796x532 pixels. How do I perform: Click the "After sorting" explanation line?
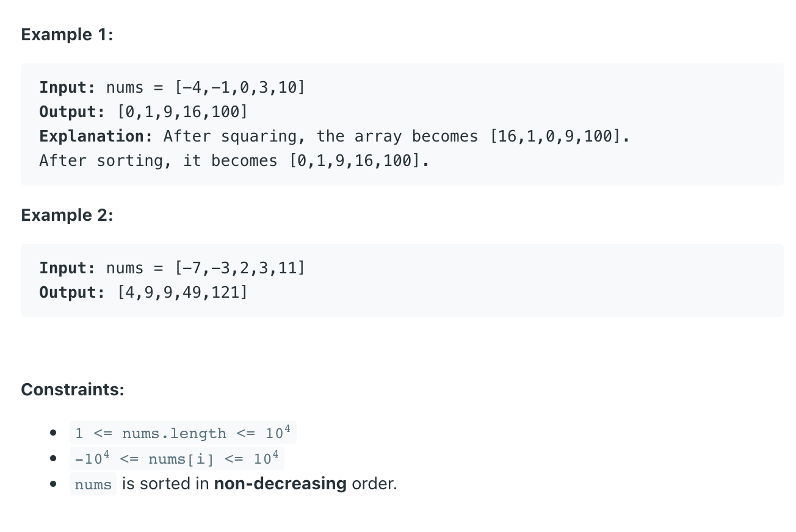pos(234,160)
